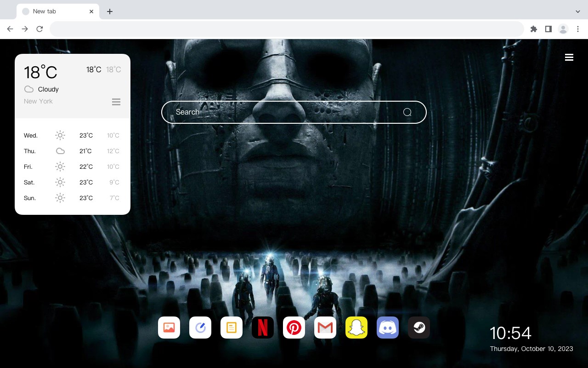
Task: Click into the Search field
Action: pos(294,112)
